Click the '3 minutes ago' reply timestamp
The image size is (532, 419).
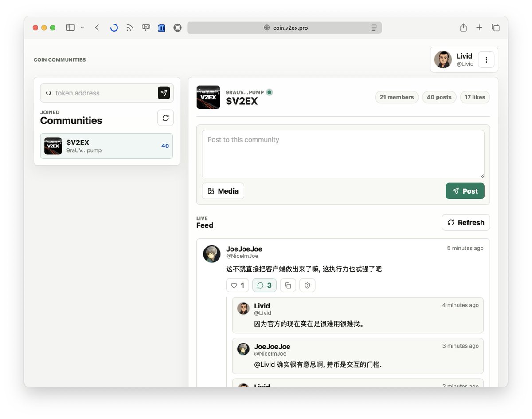coord(461,346)
